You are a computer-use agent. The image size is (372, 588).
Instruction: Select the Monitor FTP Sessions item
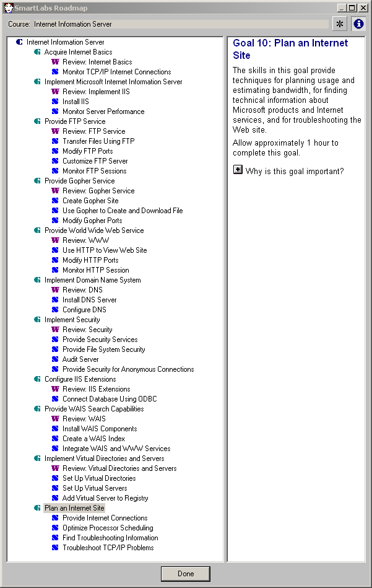(95, 171)
